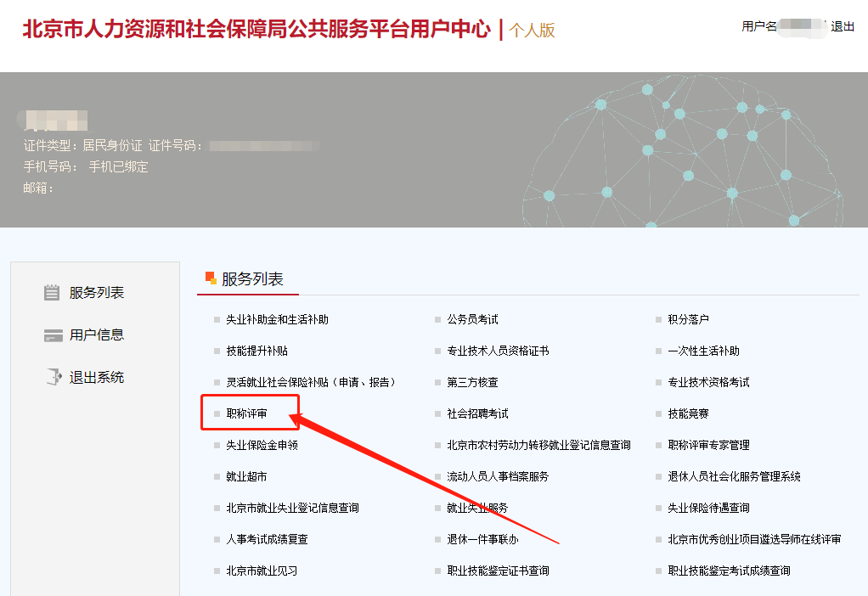Click 退出 at the top right corner
The image size is (868, 596).
pos(843,25)
